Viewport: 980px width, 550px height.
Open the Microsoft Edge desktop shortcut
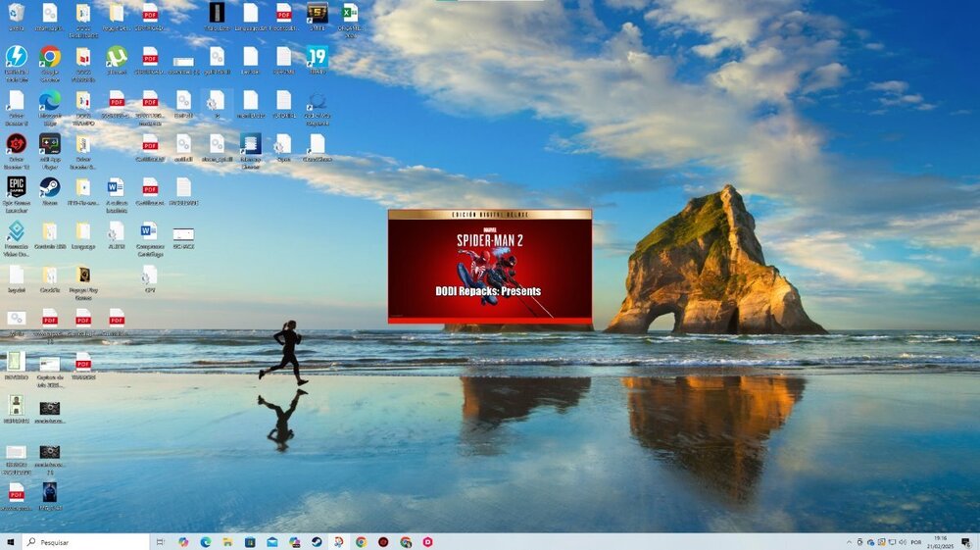[50, 100]
